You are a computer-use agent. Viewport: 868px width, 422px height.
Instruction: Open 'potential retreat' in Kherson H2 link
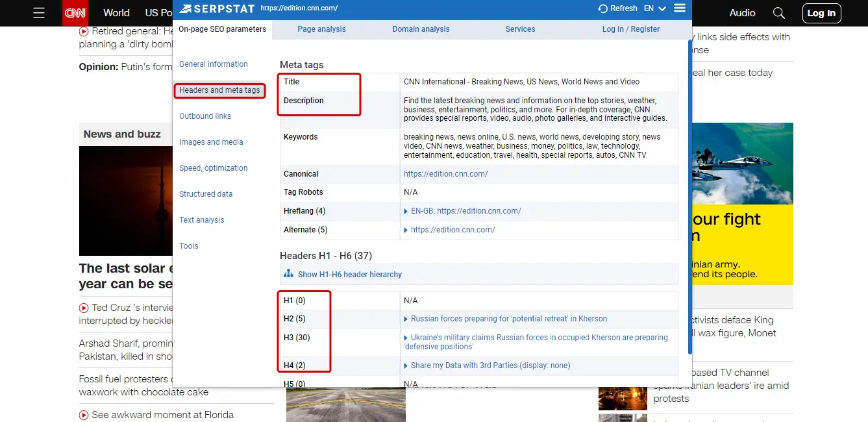tap(509, 319)
